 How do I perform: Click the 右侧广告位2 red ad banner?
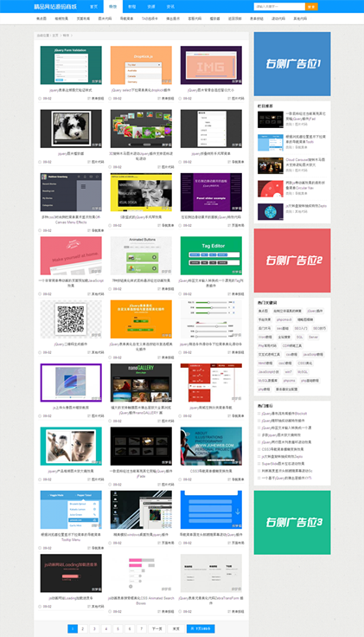pos(292,261)
